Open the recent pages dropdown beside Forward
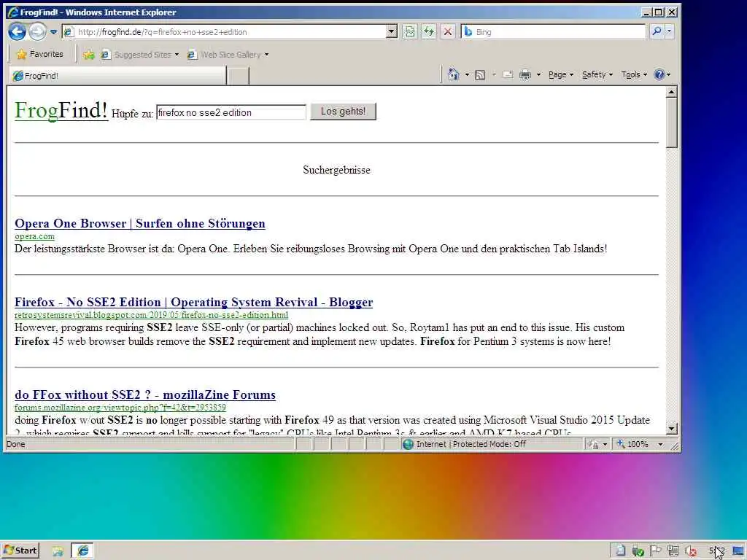The image size is (747, 560). pyautogui.click(x=53, y=32)
